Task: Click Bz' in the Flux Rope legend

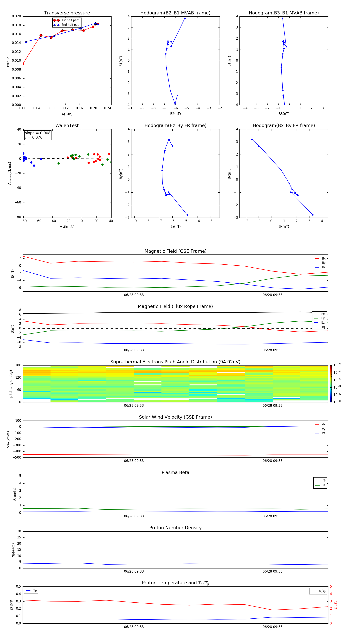Action: [323, 323]
